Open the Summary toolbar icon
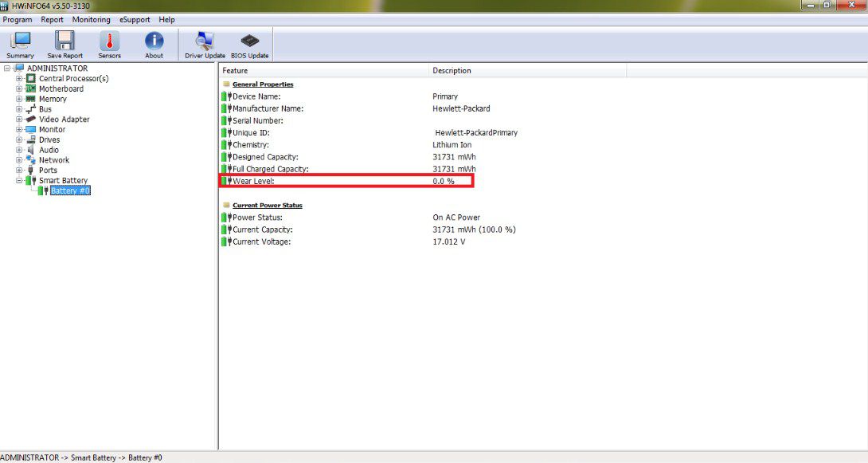 tap(20, 44)
